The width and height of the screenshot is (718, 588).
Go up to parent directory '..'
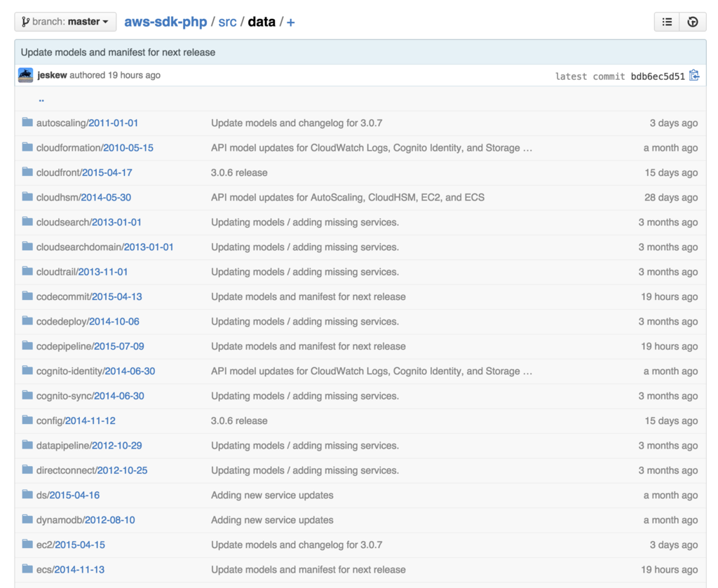click(x=41, y=100)
